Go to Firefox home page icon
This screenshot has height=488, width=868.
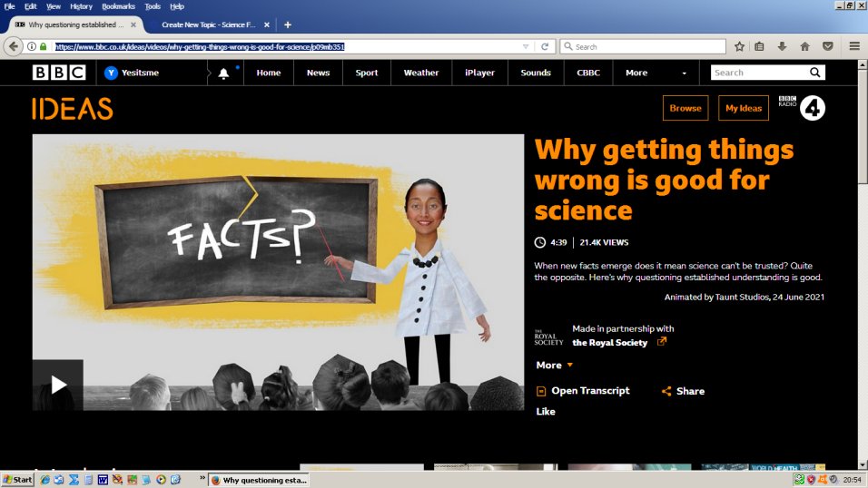pyautogui.click(x=804, y=46)
